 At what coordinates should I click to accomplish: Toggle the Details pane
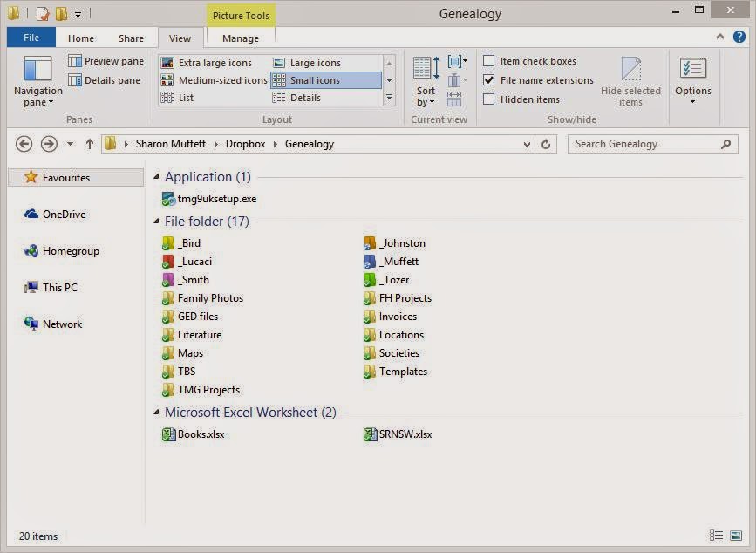105,80
